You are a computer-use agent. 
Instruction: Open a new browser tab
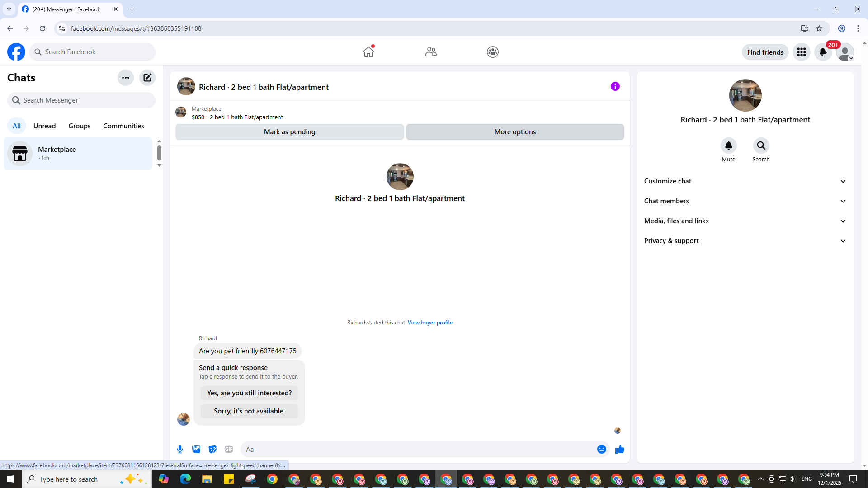[x=132, y=9]
